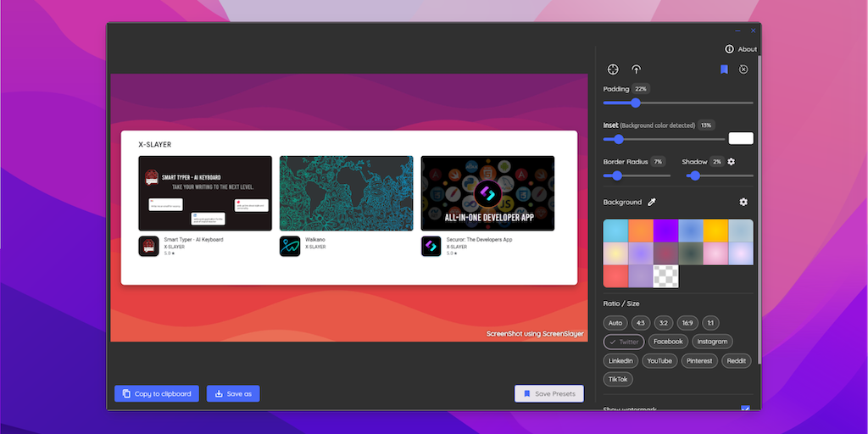Open the white Inset color swatch

pos(741,138)
